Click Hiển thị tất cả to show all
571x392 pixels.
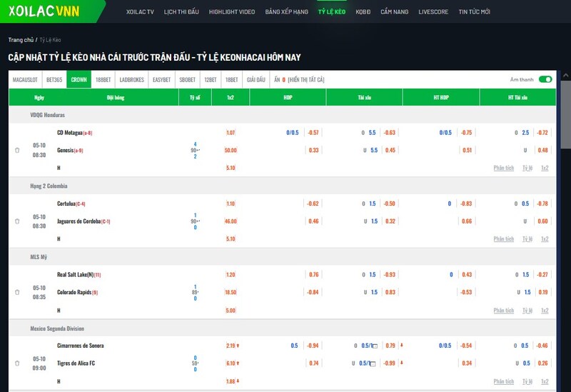(306, 80)
